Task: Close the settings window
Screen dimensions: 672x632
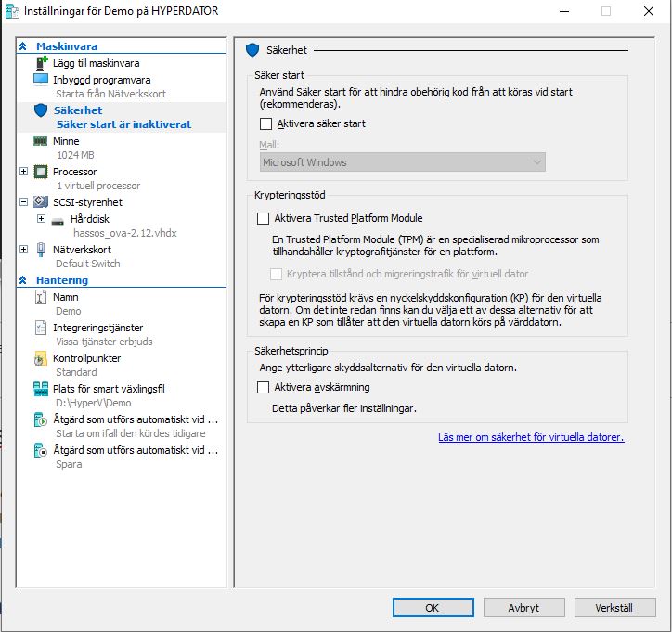Action: 649,11
